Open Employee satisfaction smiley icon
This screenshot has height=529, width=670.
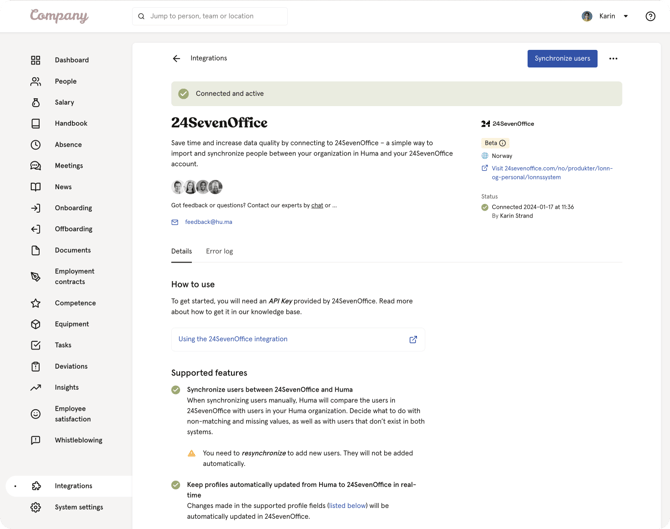[35, 414]
